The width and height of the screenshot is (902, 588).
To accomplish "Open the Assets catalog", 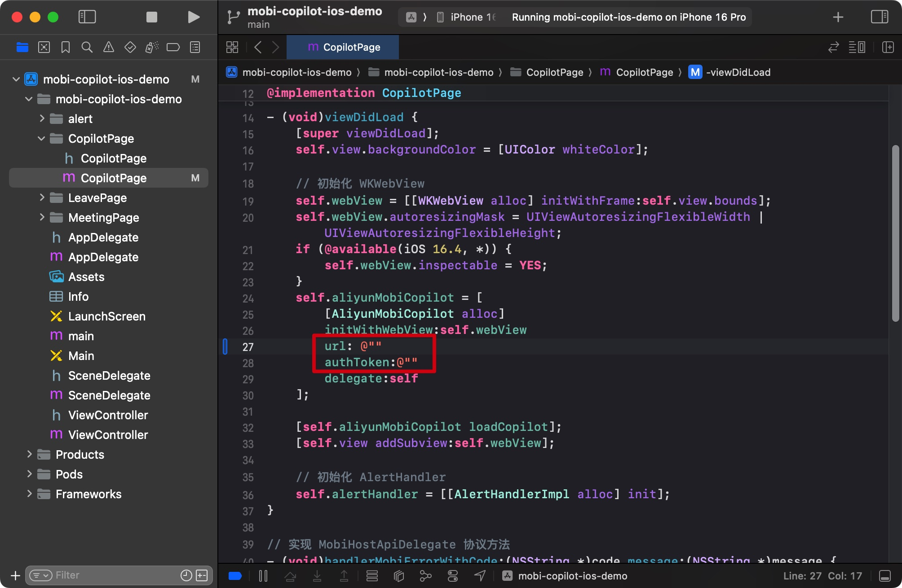I will [x=109, y=277].
